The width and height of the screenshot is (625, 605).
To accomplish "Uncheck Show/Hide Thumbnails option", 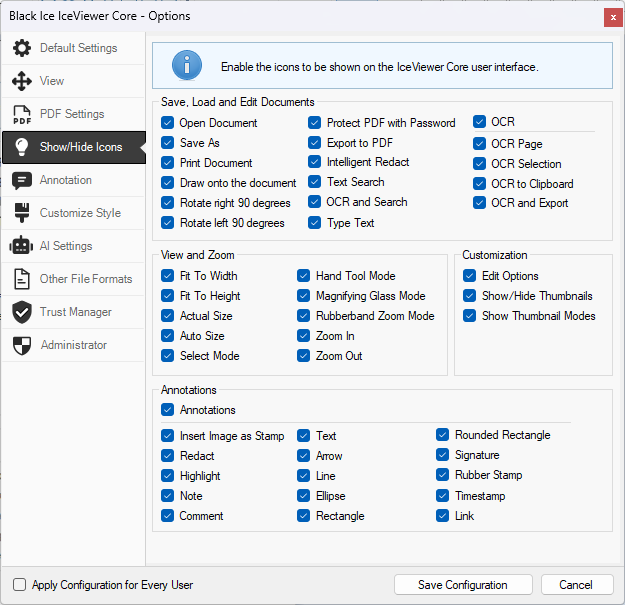I will point(470,296).
